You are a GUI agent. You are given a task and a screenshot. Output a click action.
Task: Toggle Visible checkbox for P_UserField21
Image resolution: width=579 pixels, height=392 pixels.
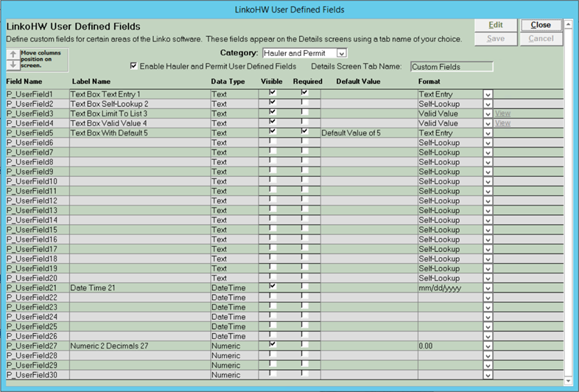pyautogui.click(x=273, y=286)
